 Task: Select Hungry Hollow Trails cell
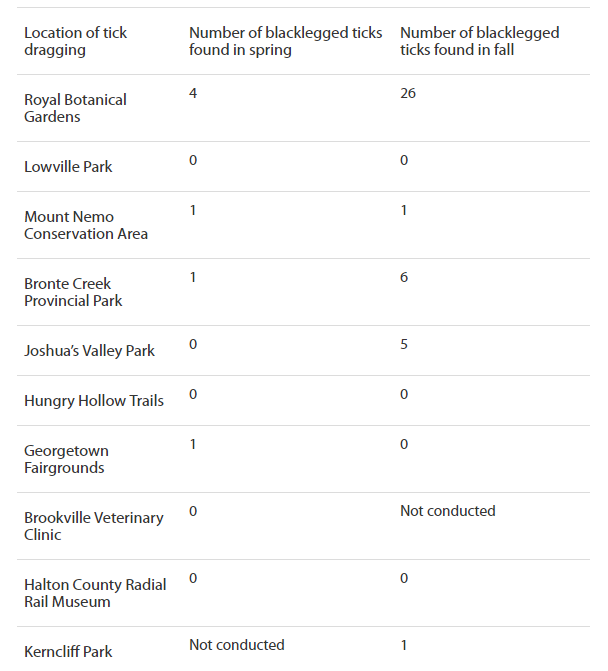pyautogui.click(x=94, y=401)
